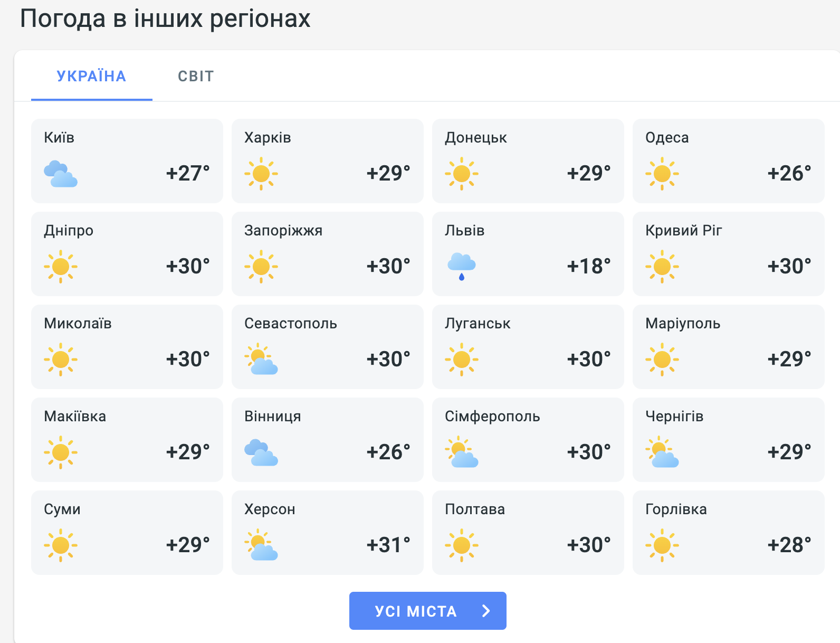Select Маріуполь +29° temperature value
Image resolution: width=840 pixels, height=643 pixels.
pos(789,359)
